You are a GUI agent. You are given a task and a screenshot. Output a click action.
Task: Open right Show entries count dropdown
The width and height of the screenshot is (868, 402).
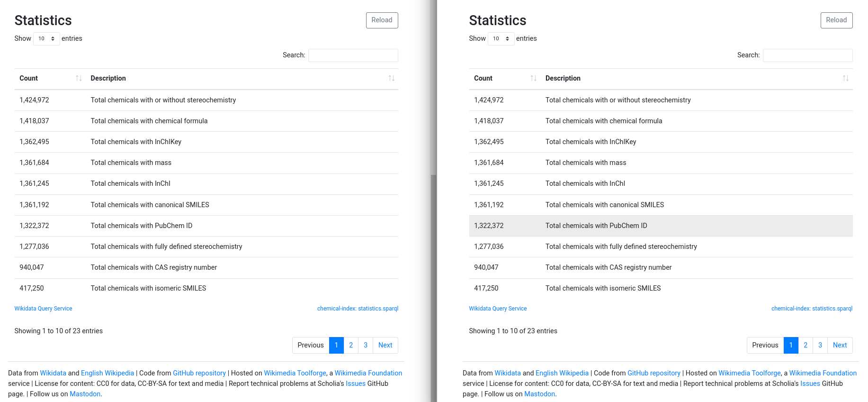[x=501, y=38]
